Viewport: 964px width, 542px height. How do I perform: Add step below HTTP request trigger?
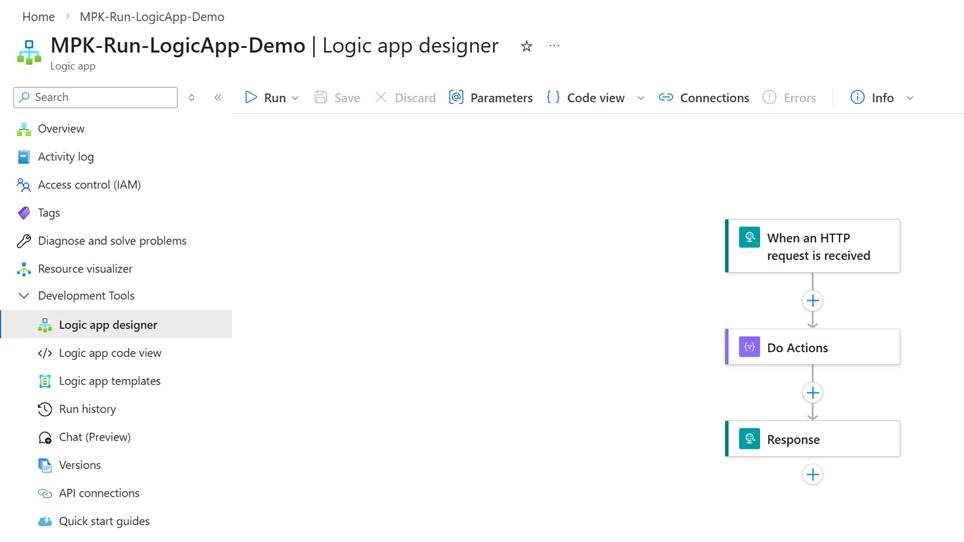(x=812, y=300)
